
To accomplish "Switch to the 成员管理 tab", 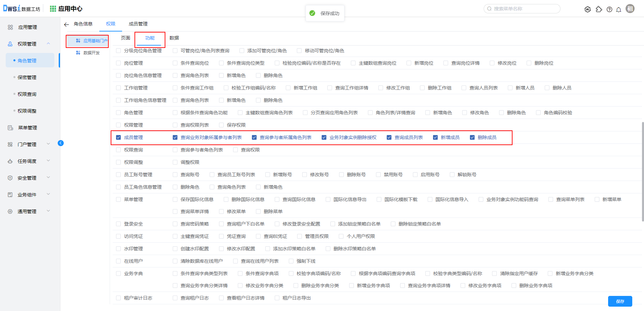I will pyautogui.click(x=138, y=24).
